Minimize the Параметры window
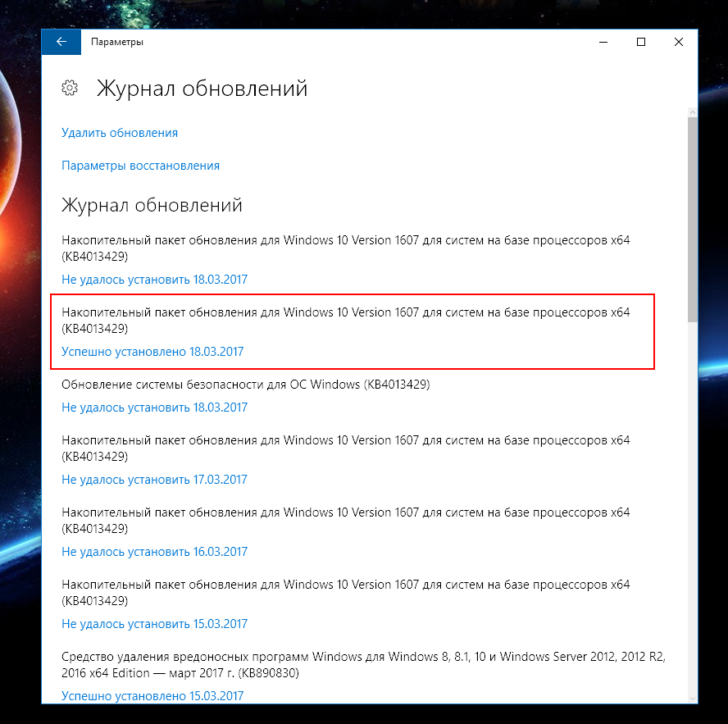This screenshot has height=724, width=728. click(x=603, y=42)
